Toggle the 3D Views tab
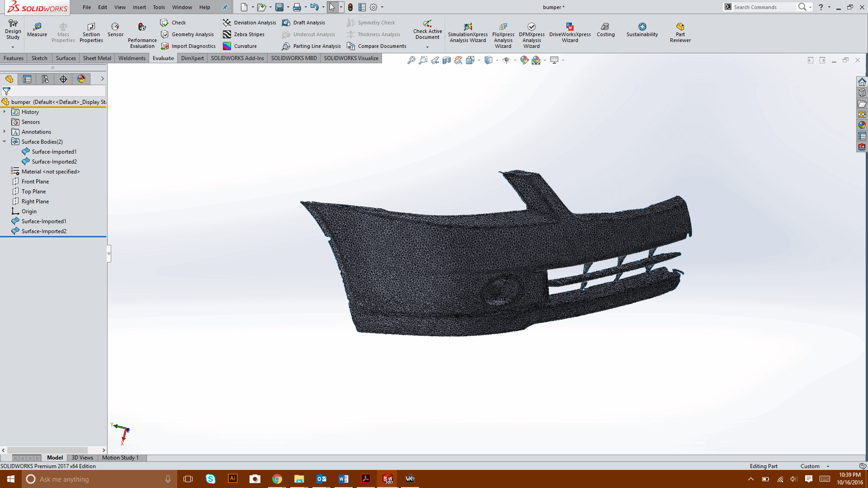The width and height of the screenshot is (868, 488). (82, 457)
